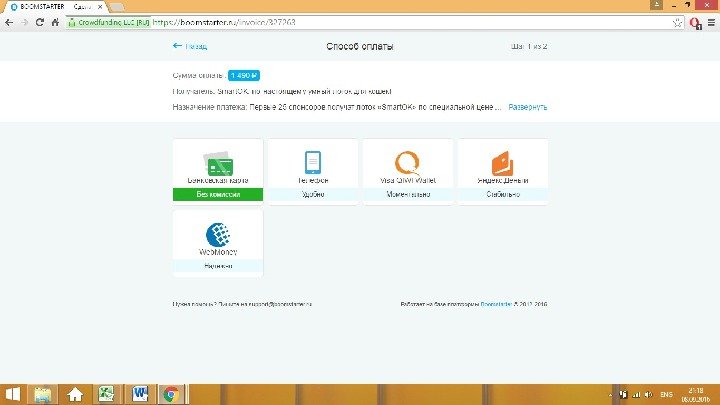Click the Моментально label under QIWI
720x405 pixels.
(x=408, y=194)
